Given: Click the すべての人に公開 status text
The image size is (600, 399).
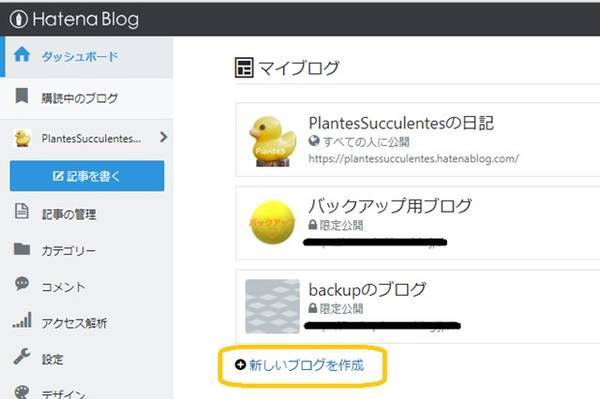Looking at the screenshot, I should click(x=366, y=142).
